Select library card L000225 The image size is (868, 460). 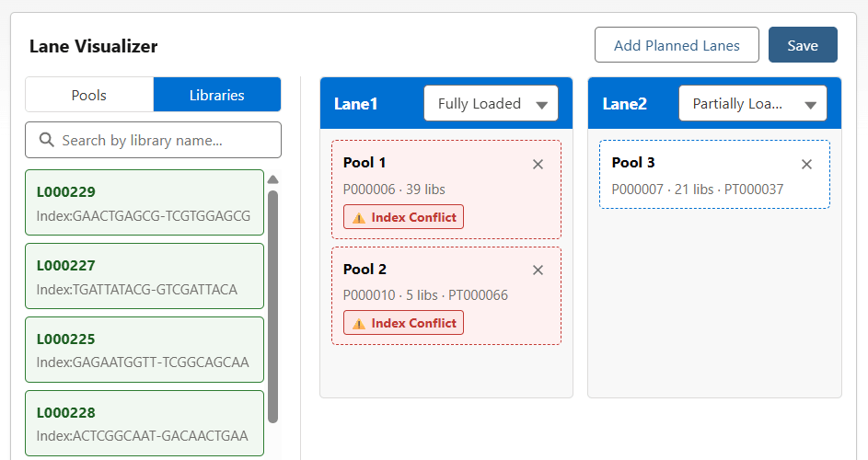click(x=145, y=350)
